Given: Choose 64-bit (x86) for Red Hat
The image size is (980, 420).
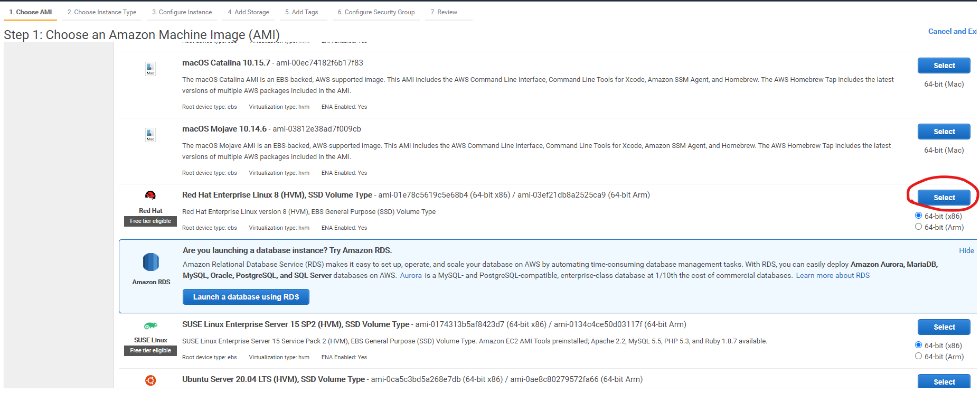Looking at the screenshot, I should pos(918,216).
